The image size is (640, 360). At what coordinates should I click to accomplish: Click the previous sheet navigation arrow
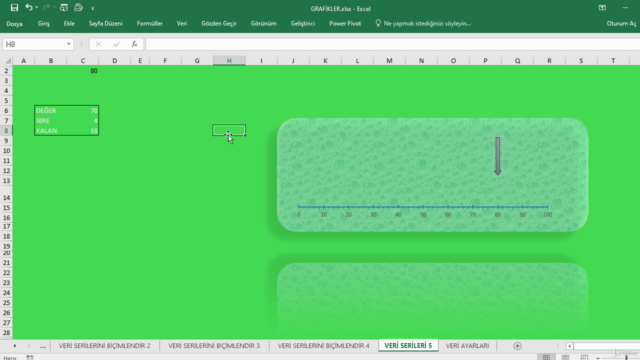[15, 346]
